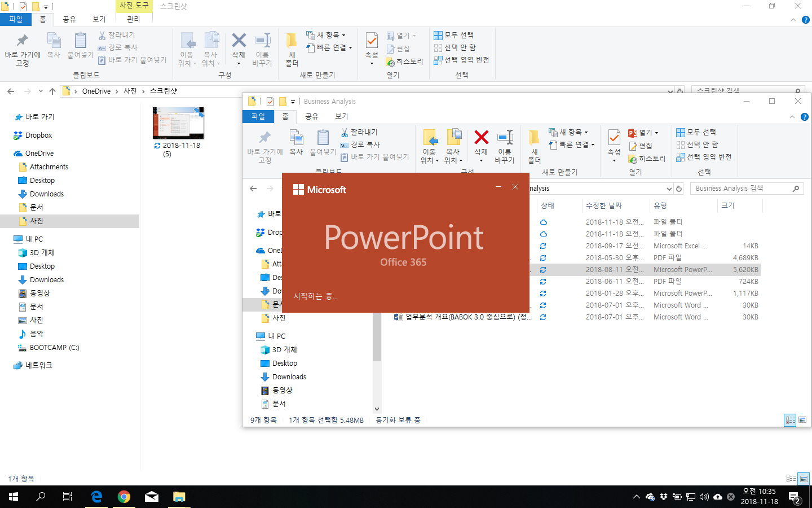The width and height of the screenshot is (812, 508).
Task: Launch Google Chrome from taskbar
Action: tap(124, 497)
